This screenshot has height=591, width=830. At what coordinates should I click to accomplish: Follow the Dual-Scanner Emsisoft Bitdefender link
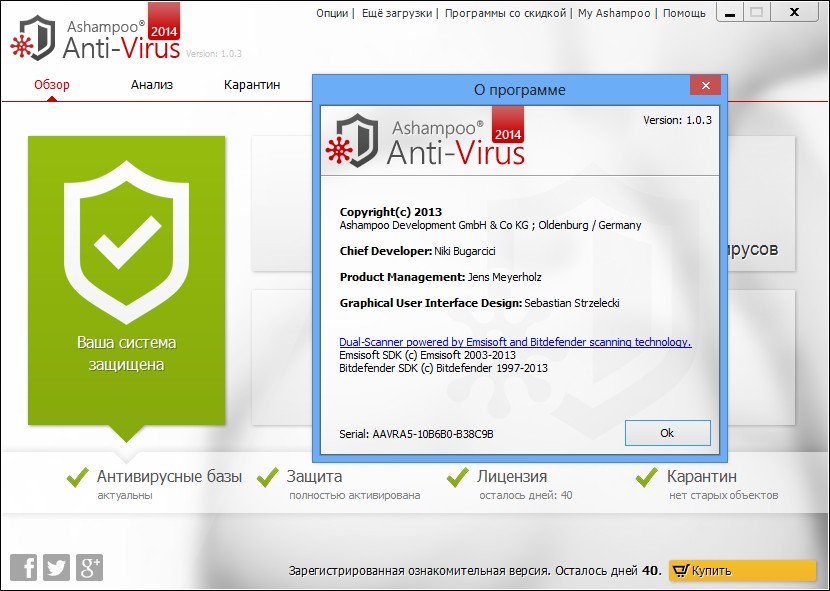(x=515, y=342)
